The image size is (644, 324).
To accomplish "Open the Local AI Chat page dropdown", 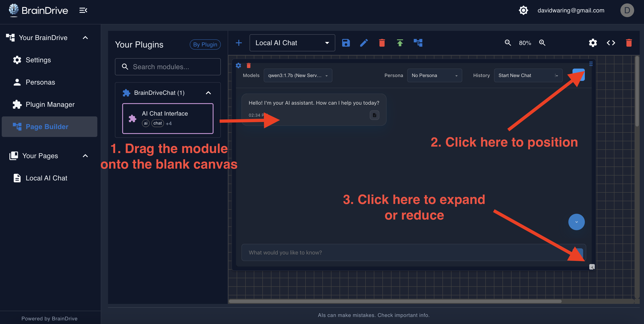I will [x=292, y=43].
